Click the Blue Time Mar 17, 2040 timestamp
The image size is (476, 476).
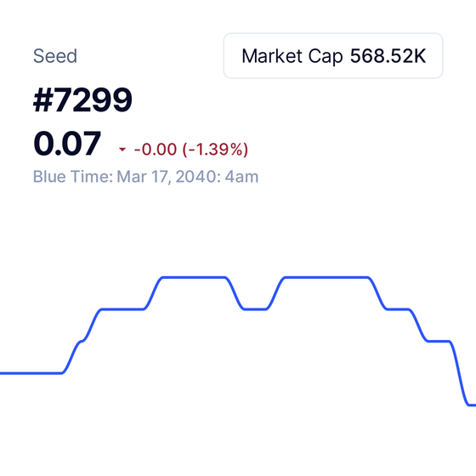pos(145,177)
